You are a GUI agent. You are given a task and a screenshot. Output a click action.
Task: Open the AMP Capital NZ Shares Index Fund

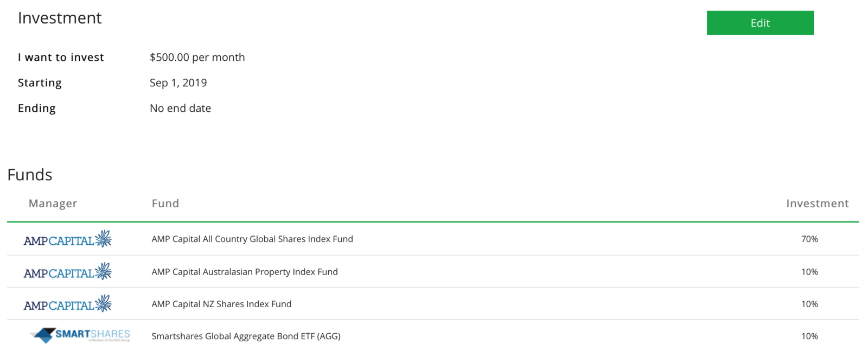(221, 304)
